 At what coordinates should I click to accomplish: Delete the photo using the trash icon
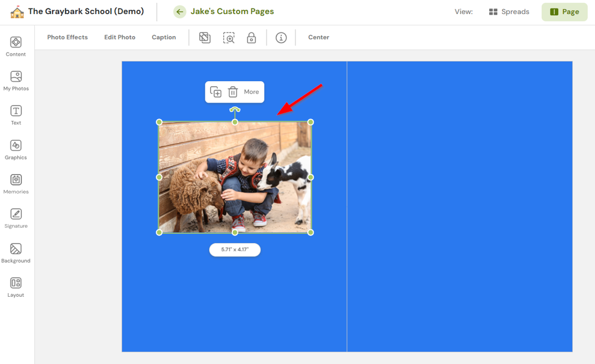pyautogui.click(x=233, y=92)
